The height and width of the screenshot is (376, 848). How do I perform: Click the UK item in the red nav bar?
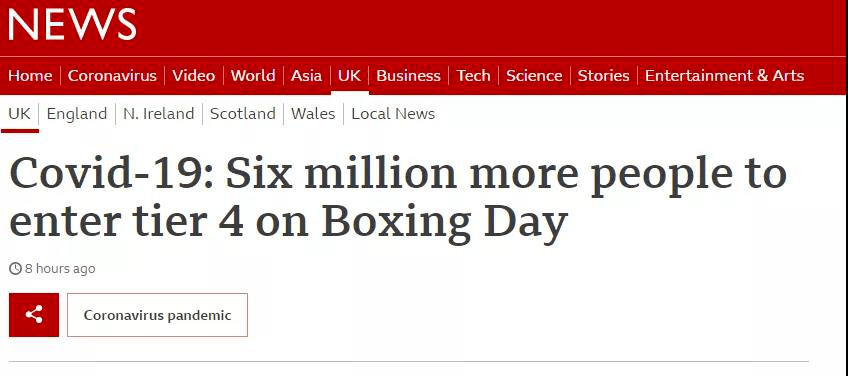pos(349,76)
